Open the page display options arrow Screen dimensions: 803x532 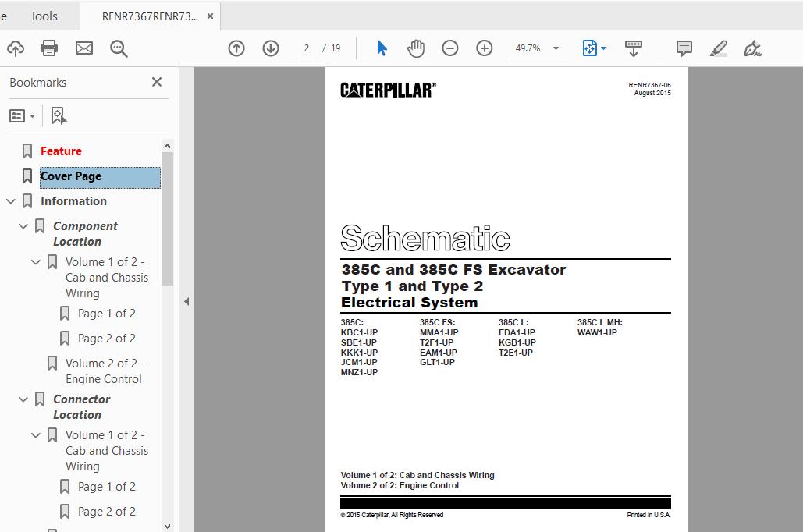604,48
